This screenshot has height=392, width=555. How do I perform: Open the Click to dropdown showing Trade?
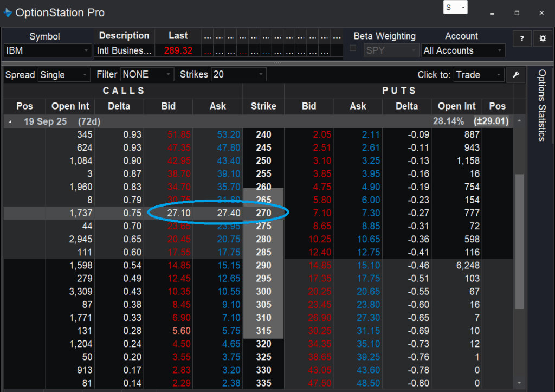pyautogui.click(x=479, y=75)
